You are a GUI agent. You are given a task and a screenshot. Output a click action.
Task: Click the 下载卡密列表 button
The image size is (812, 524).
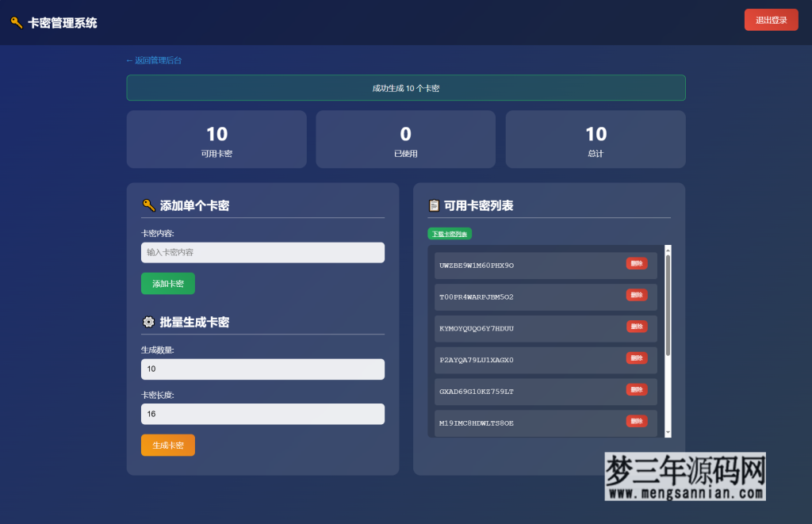point(449,234)
